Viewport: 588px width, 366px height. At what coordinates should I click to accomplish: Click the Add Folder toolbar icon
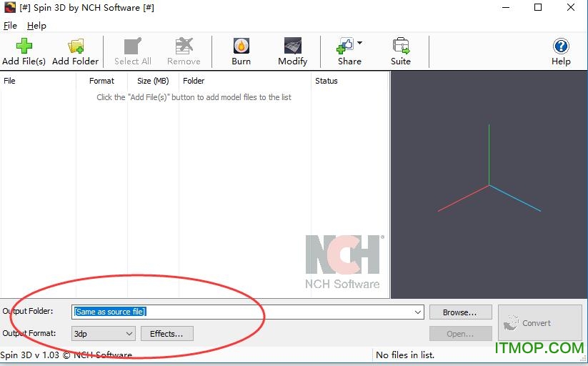[75, 46]
